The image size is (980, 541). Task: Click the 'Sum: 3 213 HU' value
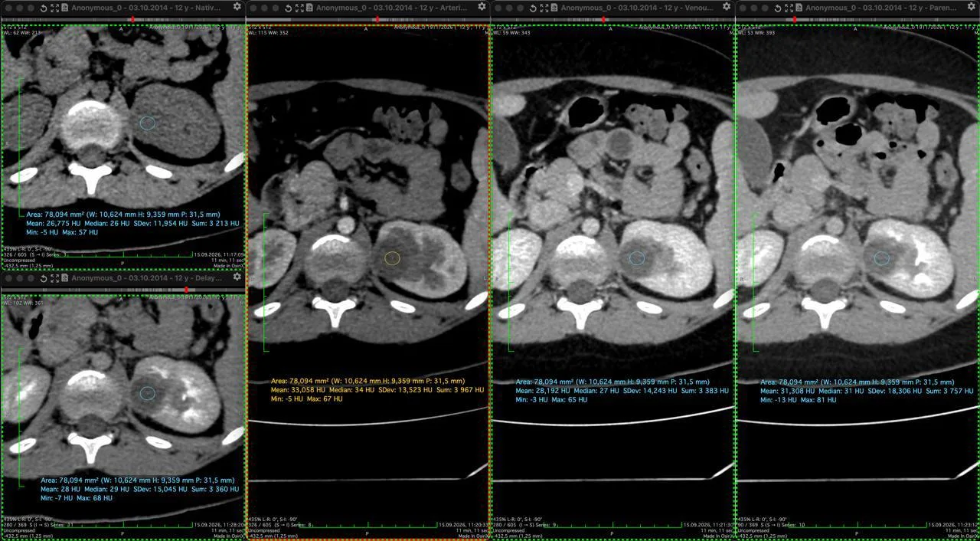(x=215, y=224)
